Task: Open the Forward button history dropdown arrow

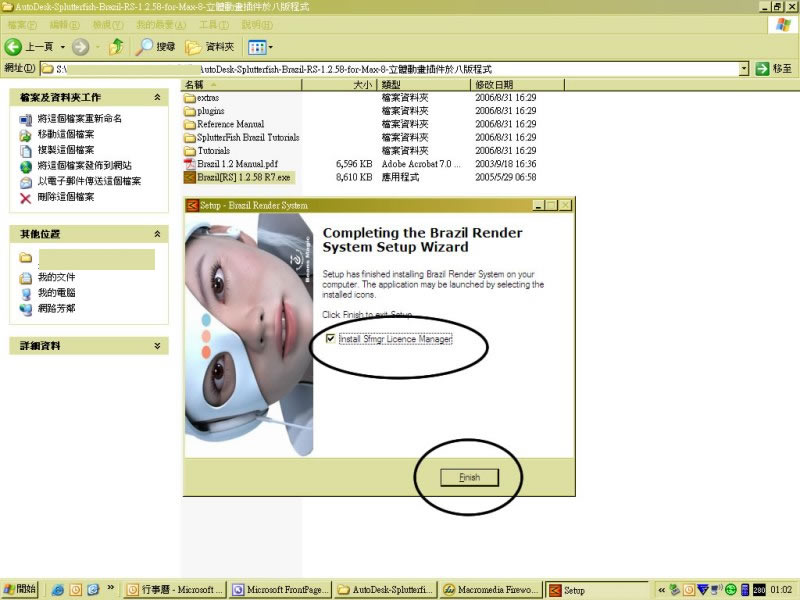Action: coord(97,47)
